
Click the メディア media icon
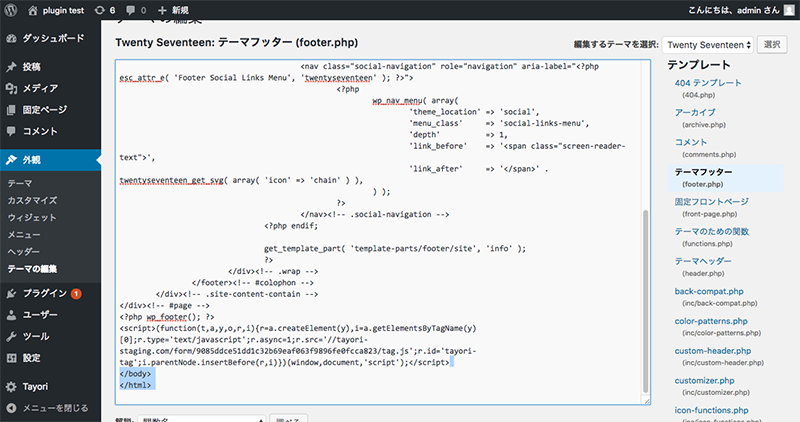tap(11, 88)
